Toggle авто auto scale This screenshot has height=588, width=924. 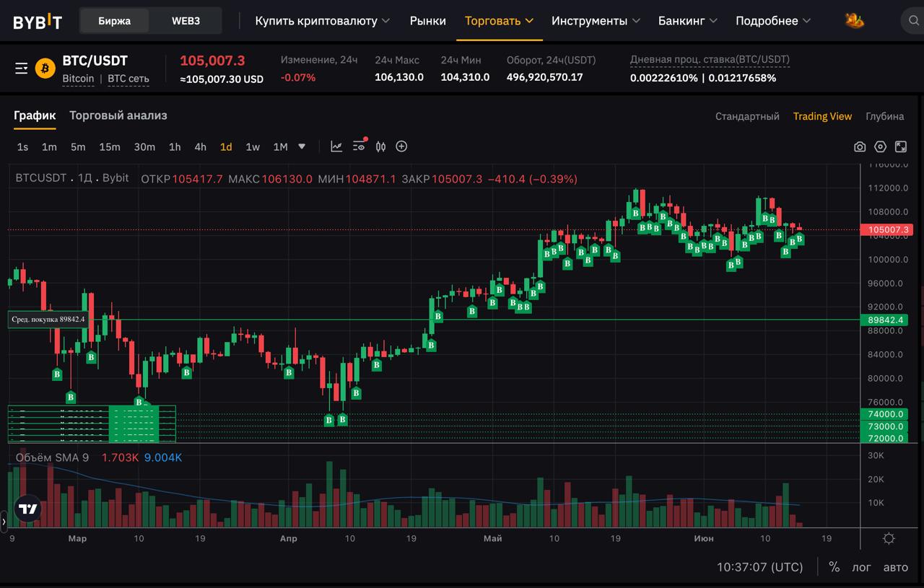click(896, 567)
